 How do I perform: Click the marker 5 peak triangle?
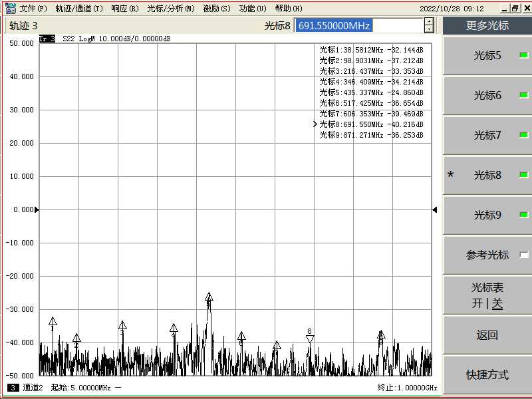(209, 297)
